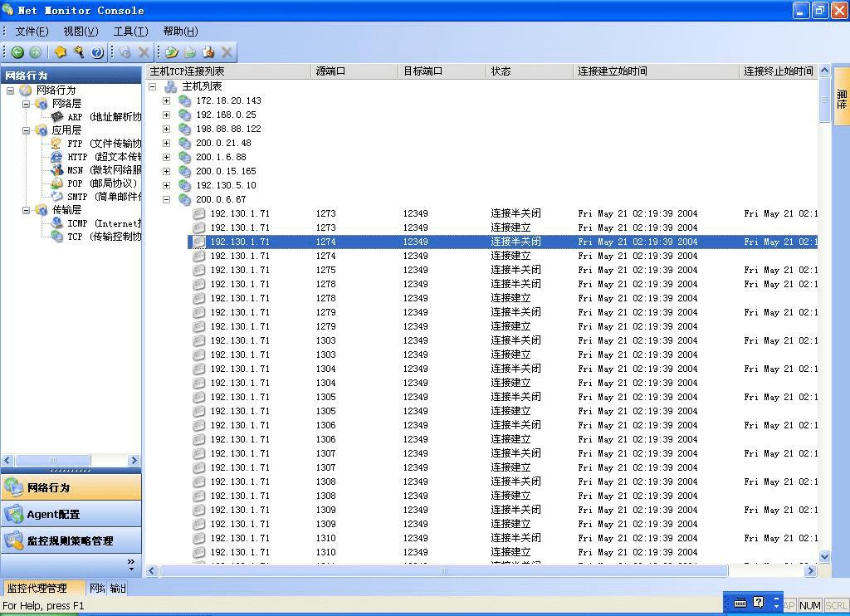Open the 视图(V) menu
The height and width of the screenshot is (616, 850).
pyautogui.click(x=81, y=32)
